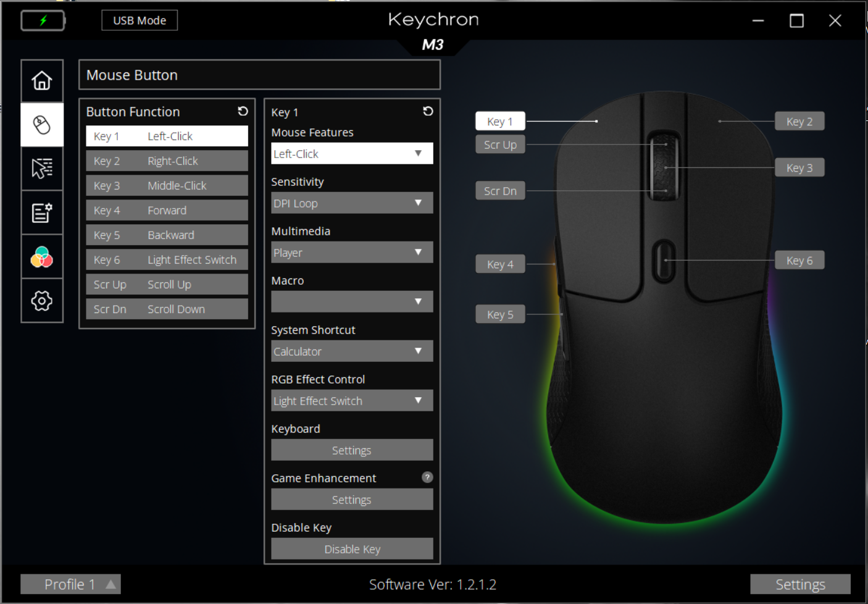Select Key 3 Middle-Click row
The width and height of the screenshot is (868, 604).
pos(167,185)
